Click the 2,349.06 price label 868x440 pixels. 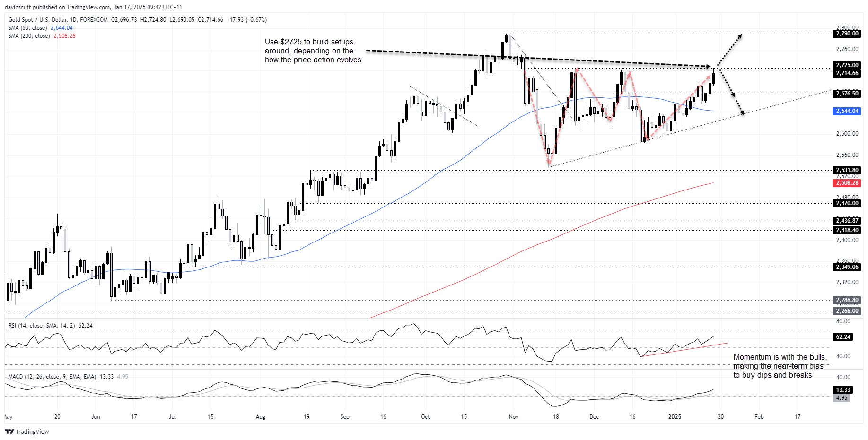pos(847,267)
